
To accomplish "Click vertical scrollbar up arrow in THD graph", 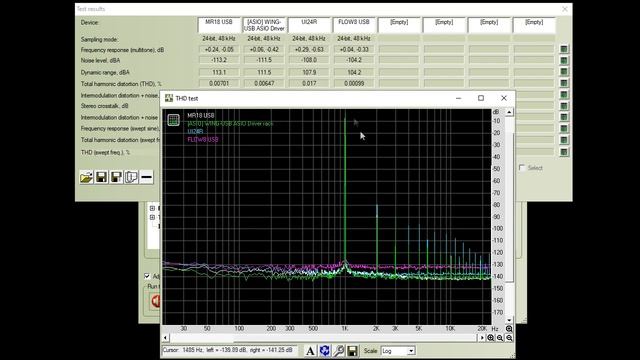I will pyautogui.click(x=509, y=112).
